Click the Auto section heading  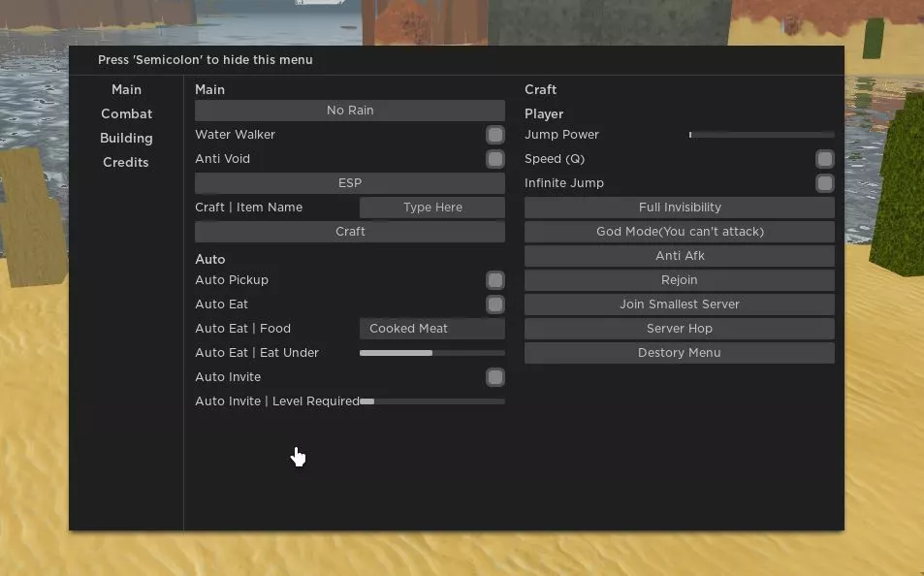209,260
